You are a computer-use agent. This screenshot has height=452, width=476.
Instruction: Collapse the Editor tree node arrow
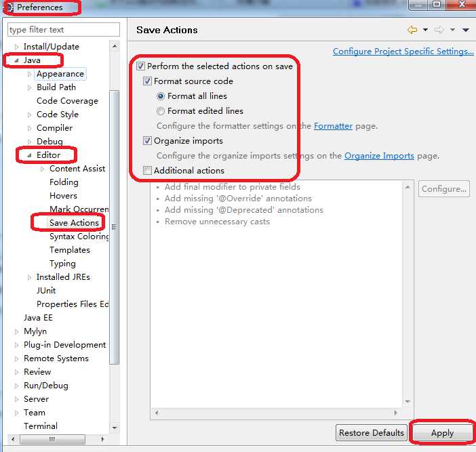point(29,155)
